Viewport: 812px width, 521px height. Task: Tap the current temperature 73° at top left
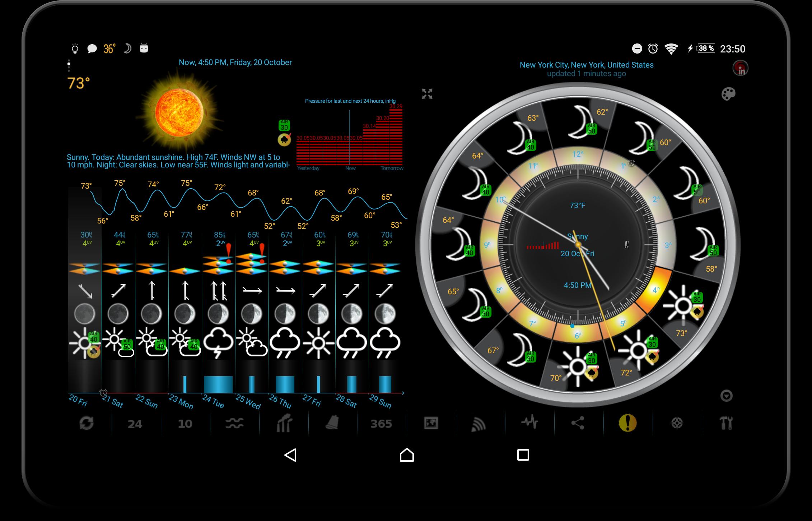tap(78, 83)
